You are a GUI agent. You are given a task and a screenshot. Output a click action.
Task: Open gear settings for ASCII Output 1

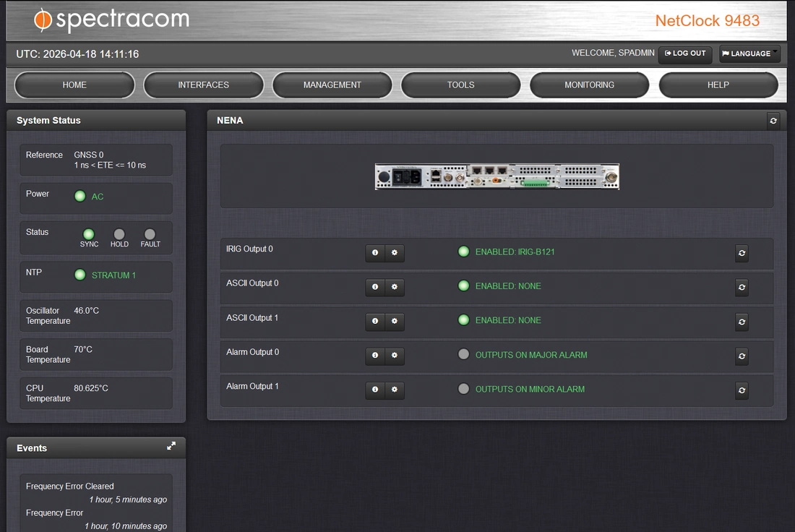(x=395, y=321)
